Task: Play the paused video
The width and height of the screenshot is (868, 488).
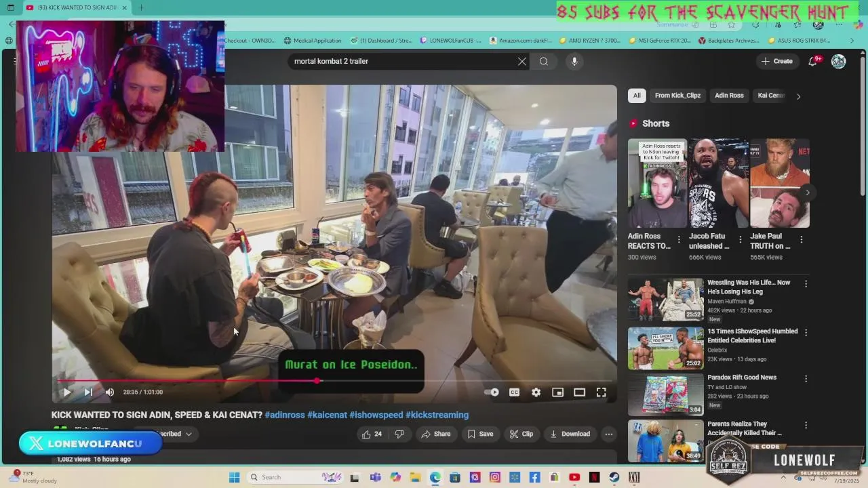Action: [x=66, y=392]
